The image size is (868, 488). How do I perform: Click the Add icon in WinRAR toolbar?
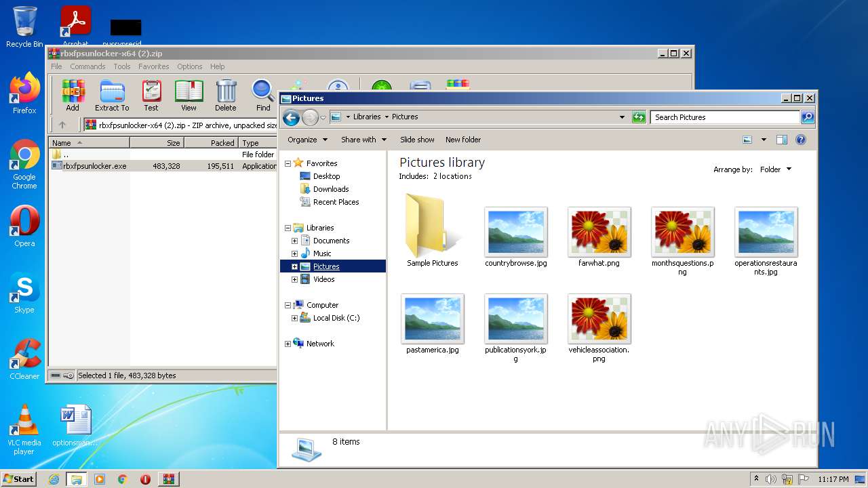click(73, 95)
